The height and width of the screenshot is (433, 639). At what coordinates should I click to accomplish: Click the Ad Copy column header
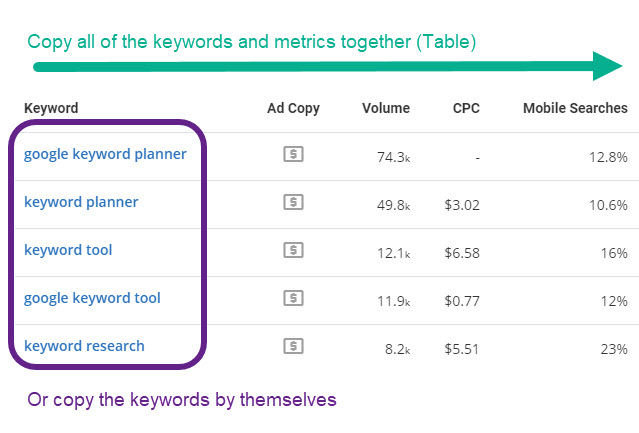(293, 108)
